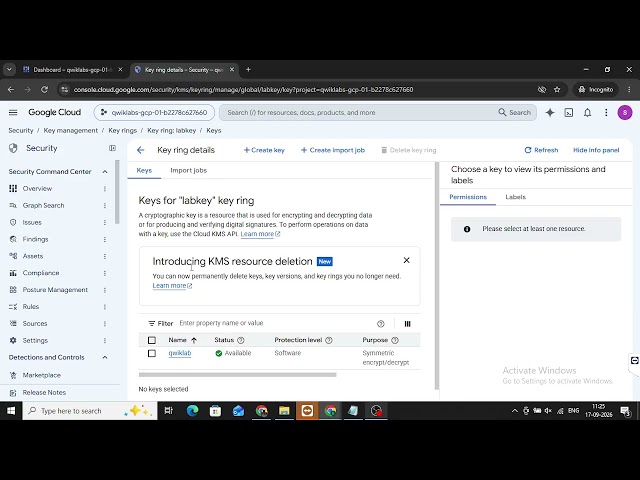This screenshot has height=480, width=640.
Task: Refresh the key ring details
Action: [x=541, y=150]
